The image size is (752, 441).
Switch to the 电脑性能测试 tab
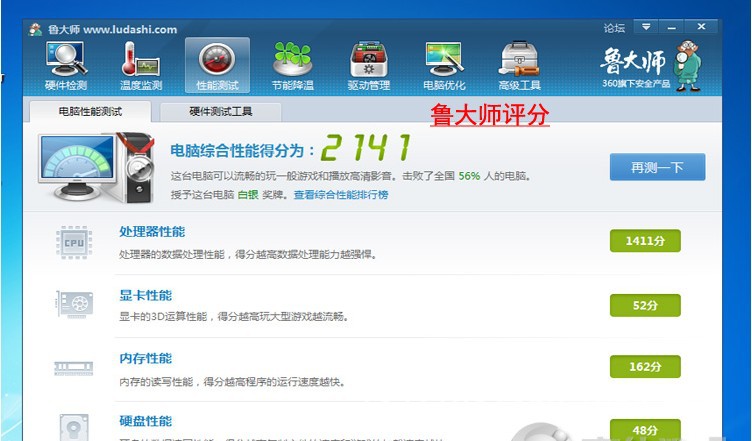[x=90, y=112]
